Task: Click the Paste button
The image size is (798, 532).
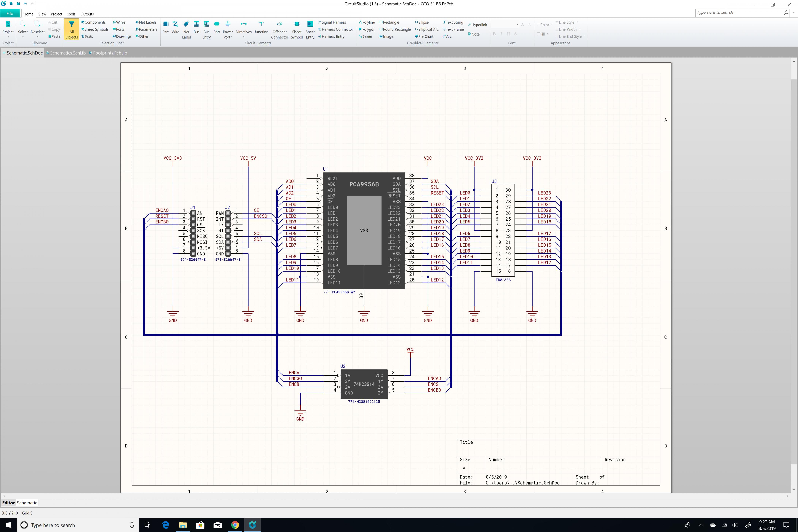Action: click(x=54, y=37)
